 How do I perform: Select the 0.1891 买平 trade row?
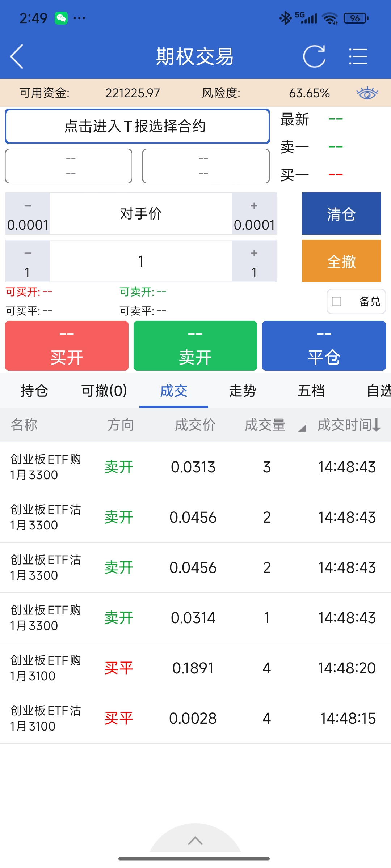point(195,668)
